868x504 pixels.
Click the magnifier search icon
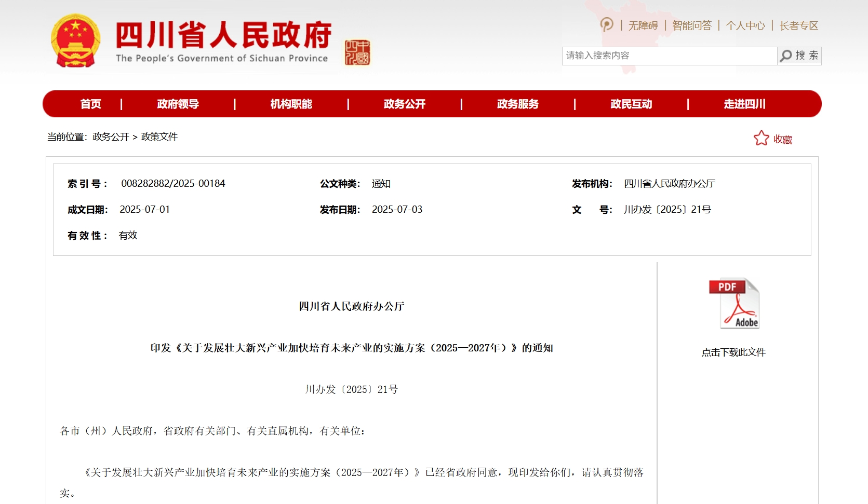[x=786, y=56]
